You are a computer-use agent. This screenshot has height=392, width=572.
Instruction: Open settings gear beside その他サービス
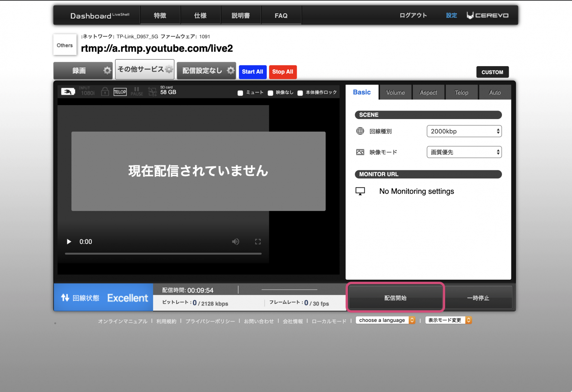[169, 69]
